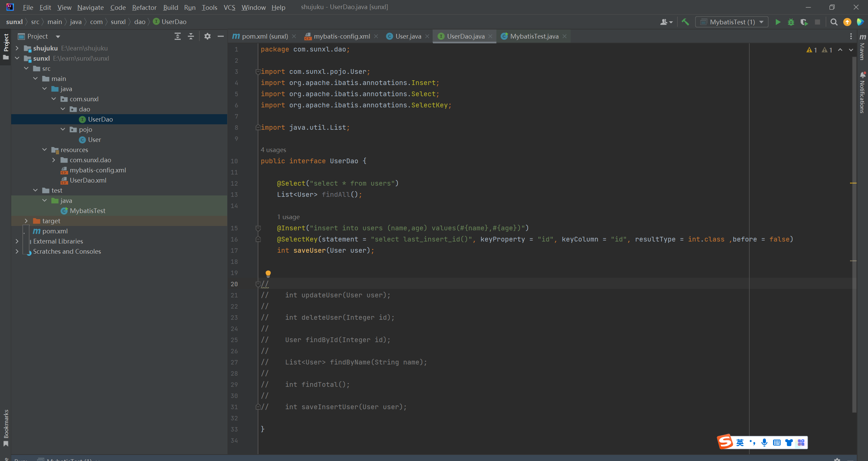The image size is (868, 461).
Task: Collapse the pojo package node
Action: pos(63,129)
